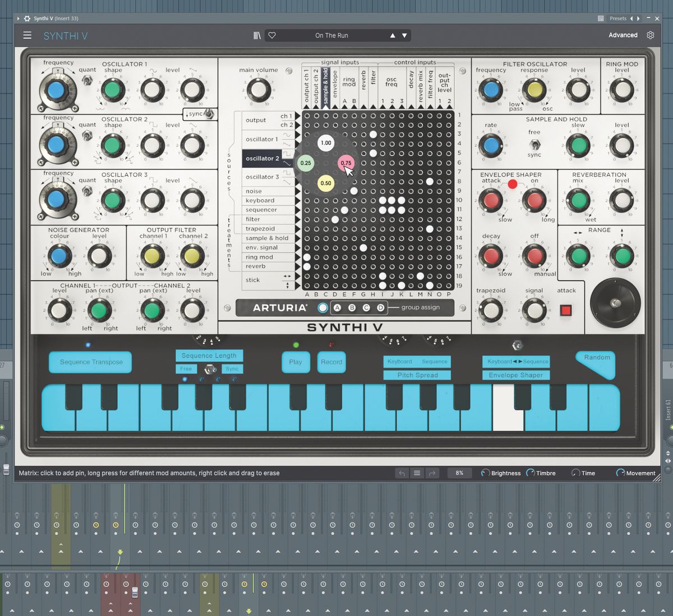Choose 0.25 mod amount pin option
The height and width of the screenshot is (616, 673).
pyautogui.click(x=306, y=163)
